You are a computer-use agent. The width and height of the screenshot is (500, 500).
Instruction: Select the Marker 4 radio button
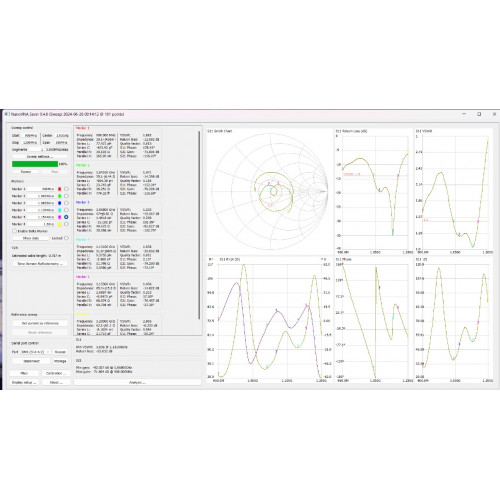click(x=66, y=210)
